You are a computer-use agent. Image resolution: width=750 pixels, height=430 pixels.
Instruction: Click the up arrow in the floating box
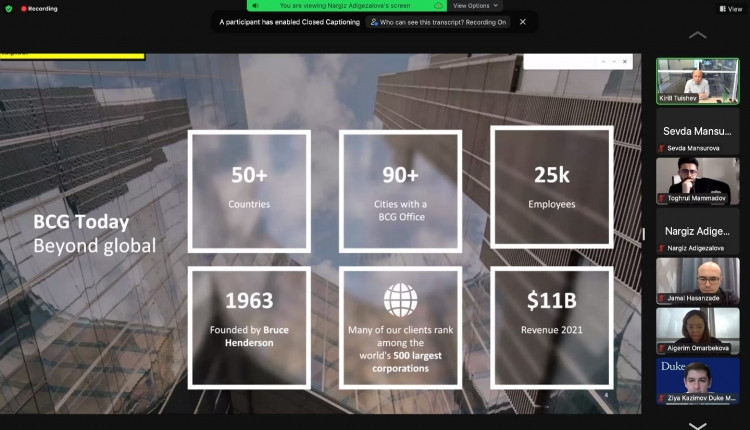pos(603,62)
